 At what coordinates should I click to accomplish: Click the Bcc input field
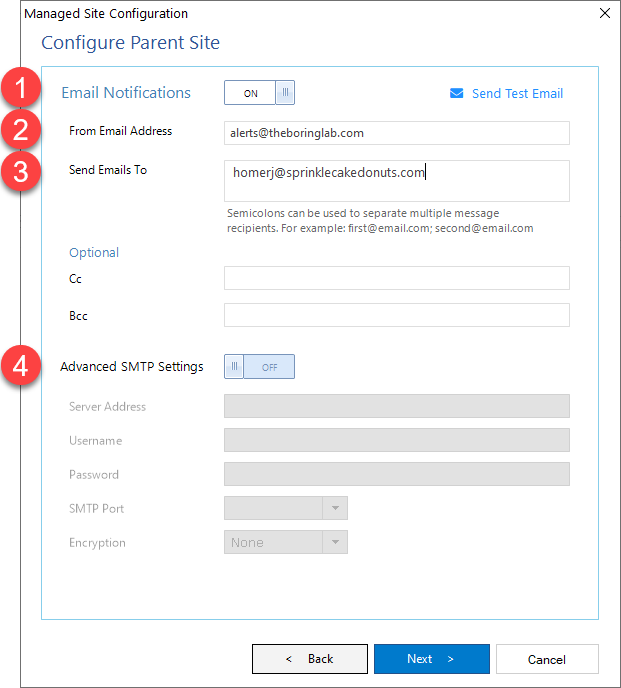pos(397,315)
